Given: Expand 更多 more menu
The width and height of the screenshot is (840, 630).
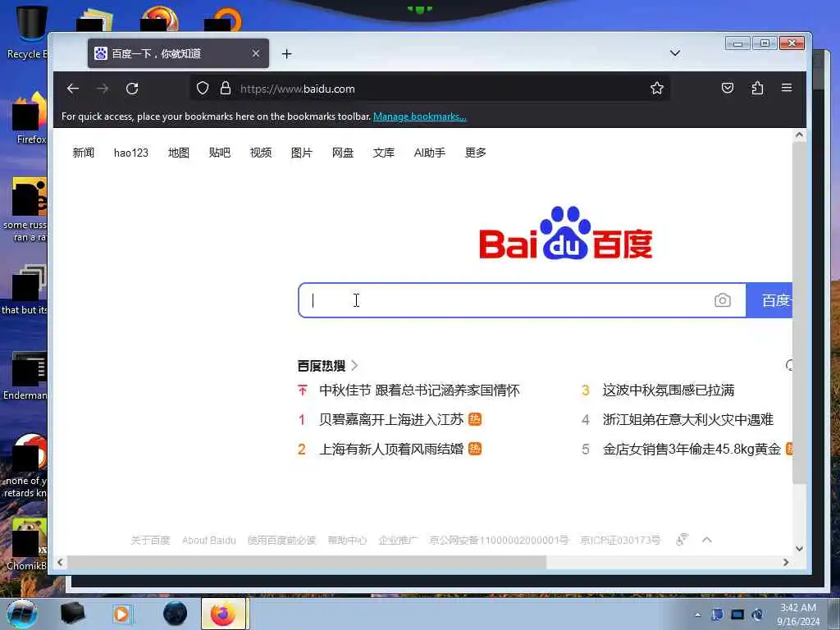Looking at the screenshot, I should point(476,153).
